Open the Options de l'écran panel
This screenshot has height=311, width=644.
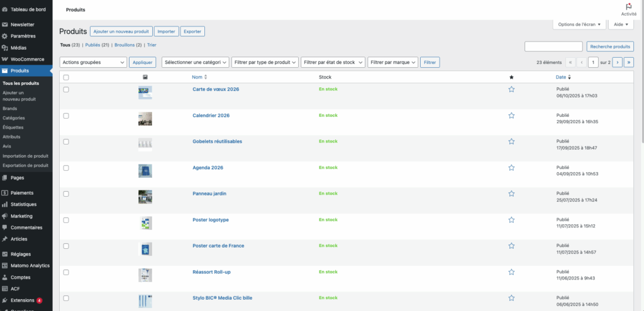click(579, 25)
